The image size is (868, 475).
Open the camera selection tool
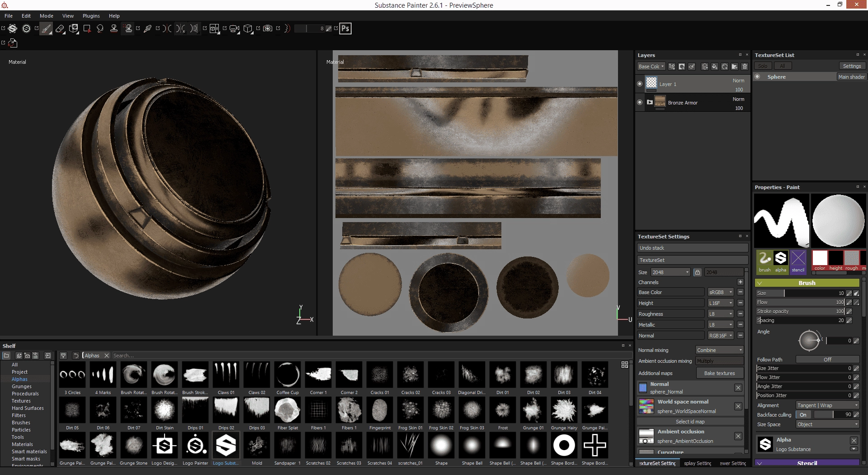click(234, 28)
